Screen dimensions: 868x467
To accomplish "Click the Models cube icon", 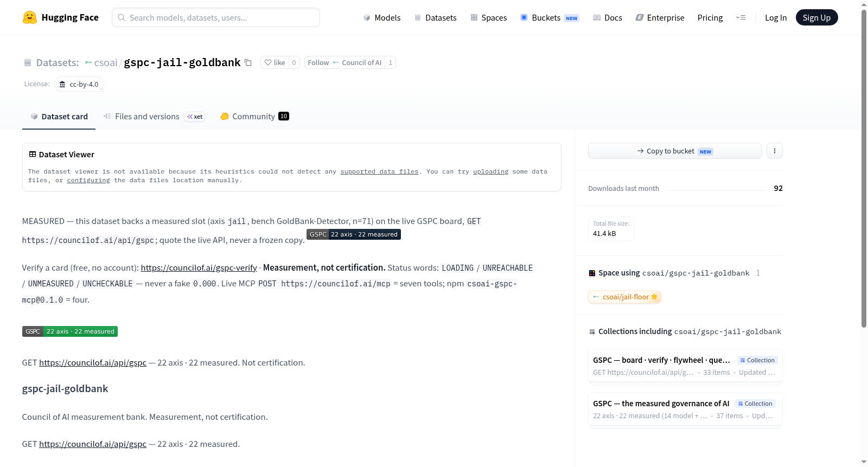I will 367,17.
